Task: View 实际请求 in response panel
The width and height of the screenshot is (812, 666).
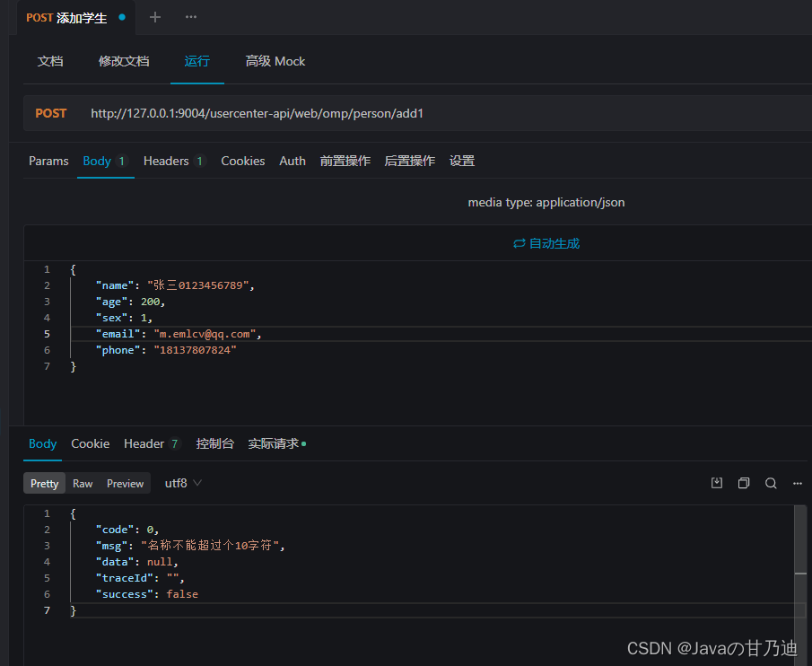Action: 274,443
